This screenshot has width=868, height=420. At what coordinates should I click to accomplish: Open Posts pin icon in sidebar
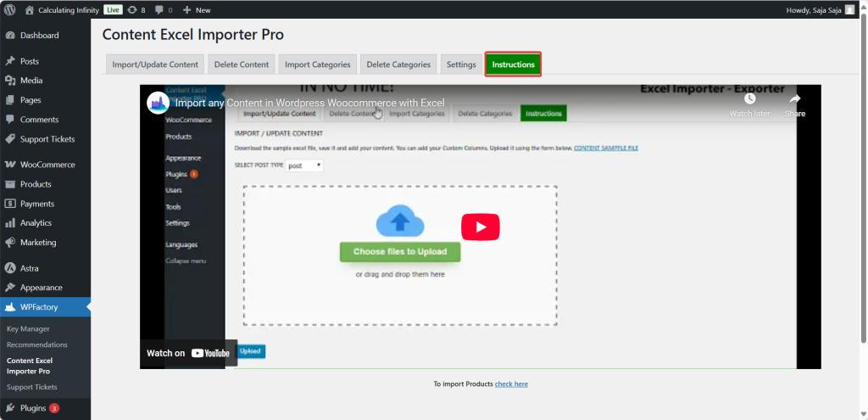click(x=10, y=61)
